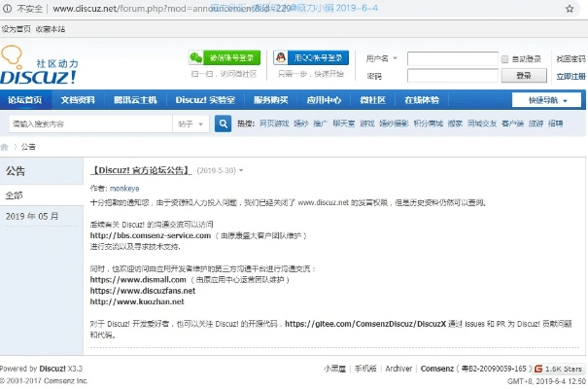The image size is (588, 389).
Task: Click the 登录 button
Action: 524,76
